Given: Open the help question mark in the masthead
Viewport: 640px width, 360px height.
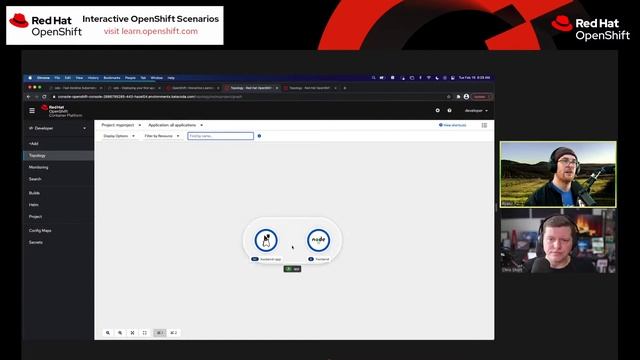Looking at the screenshot, I should (x=449, y=110).
